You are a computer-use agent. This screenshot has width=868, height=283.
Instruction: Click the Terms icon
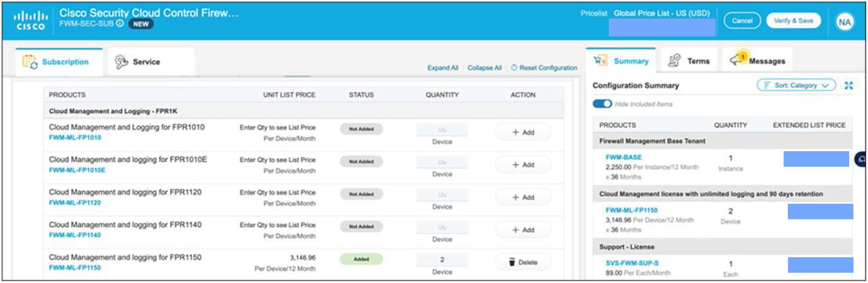(674, 61)
